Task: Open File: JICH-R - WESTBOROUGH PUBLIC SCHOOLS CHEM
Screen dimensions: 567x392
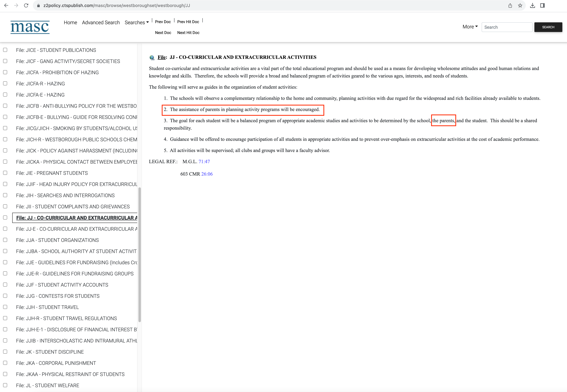Action: 77,140
